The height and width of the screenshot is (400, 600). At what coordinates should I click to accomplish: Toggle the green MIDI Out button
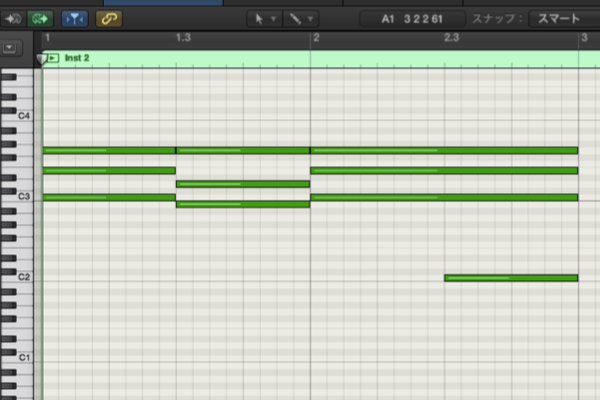(40, 19)
